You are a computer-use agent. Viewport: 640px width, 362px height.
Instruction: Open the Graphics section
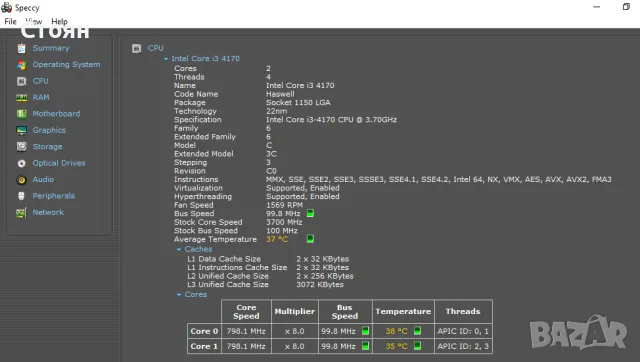coord(49,130)
